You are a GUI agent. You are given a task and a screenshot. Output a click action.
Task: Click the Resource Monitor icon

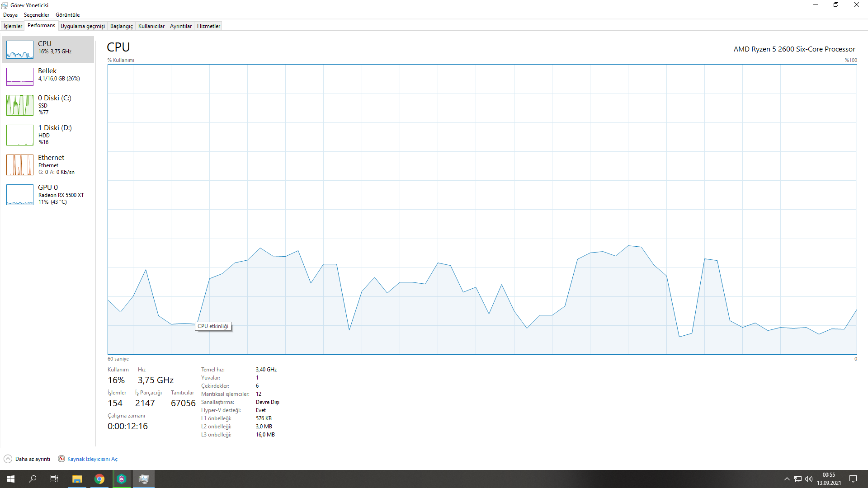click(61, 459)
